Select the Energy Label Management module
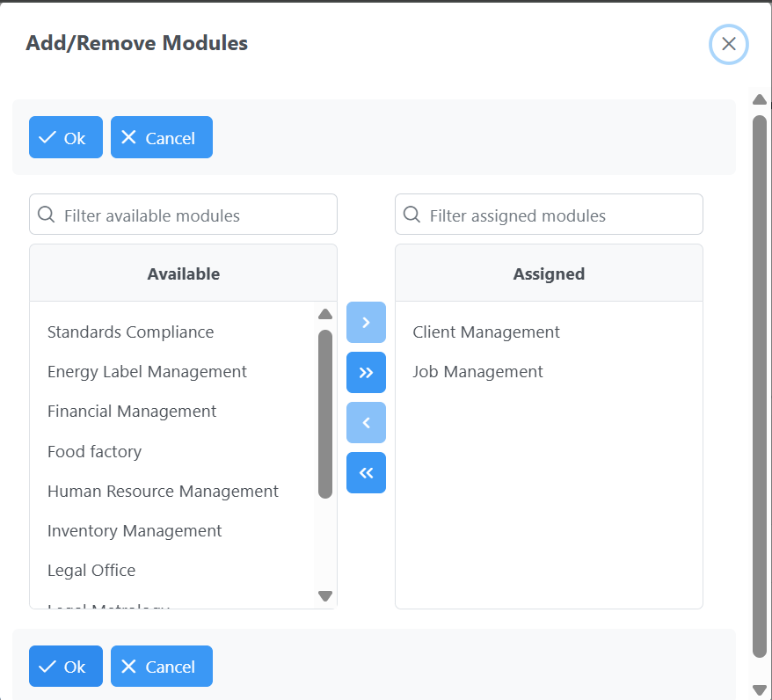Viewport: 772px width, 700px height. [x=147, y=371]
